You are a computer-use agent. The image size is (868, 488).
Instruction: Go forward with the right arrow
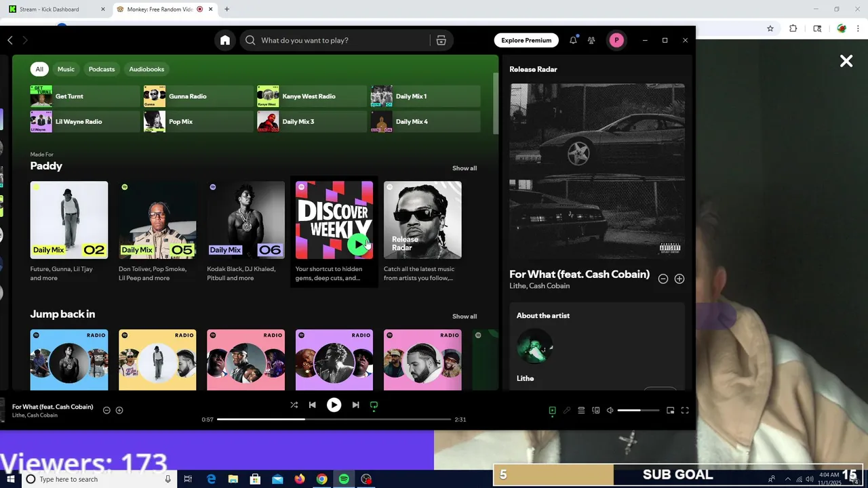click(x=25, y=41)
